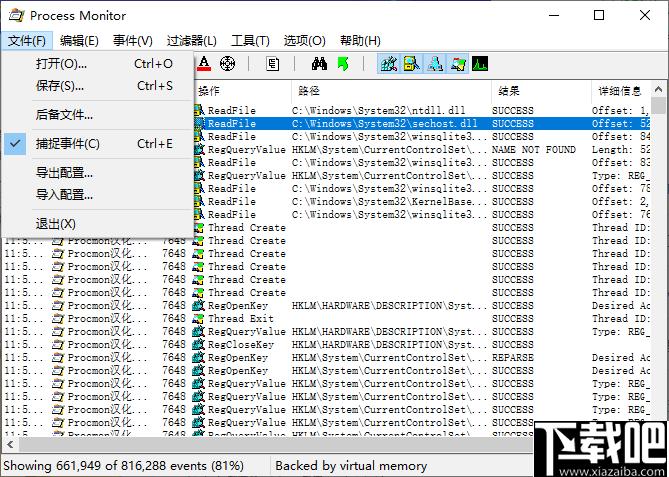Choose 保存(S)... from the file menu
The width and height of the screenshot is (669, 477).
[97, 86]
